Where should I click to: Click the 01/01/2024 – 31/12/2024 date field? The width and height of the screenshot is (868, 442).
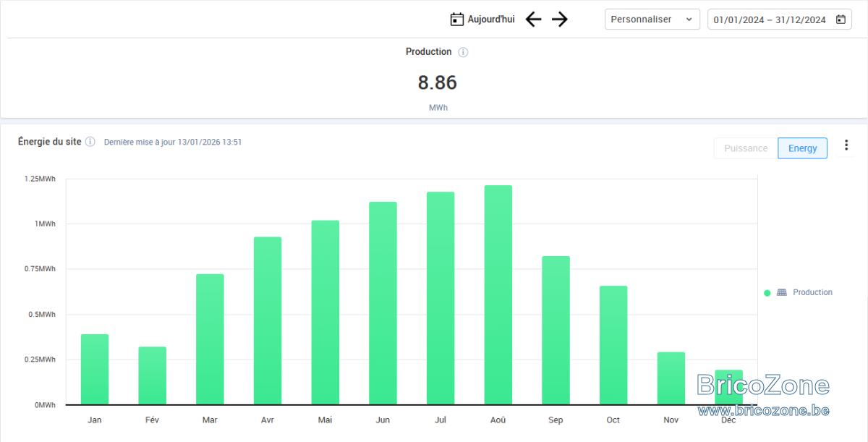pyautogui.click(x=780, y=20)
